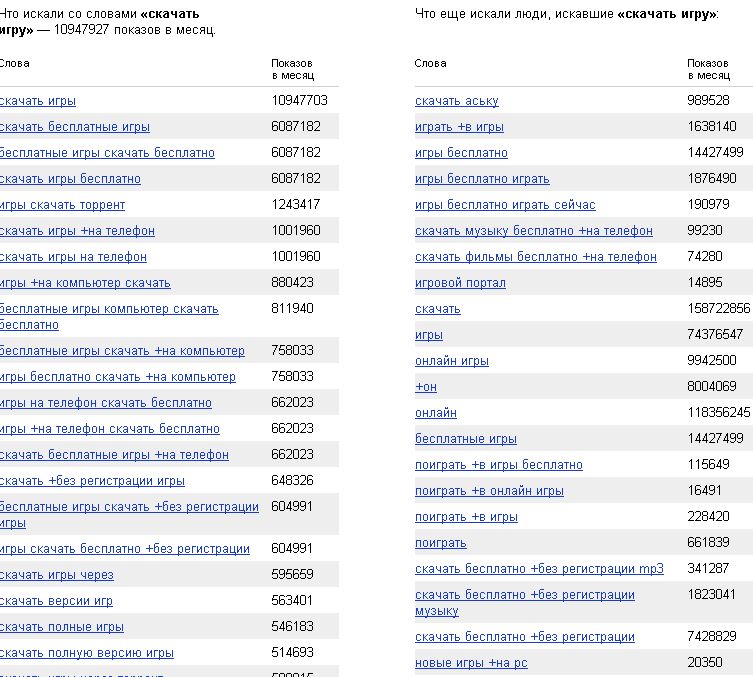This screenshot has height=677, width=753.
Task: Select the count 9942500 for «онлайн игры»
Action: tap(712, 360)
